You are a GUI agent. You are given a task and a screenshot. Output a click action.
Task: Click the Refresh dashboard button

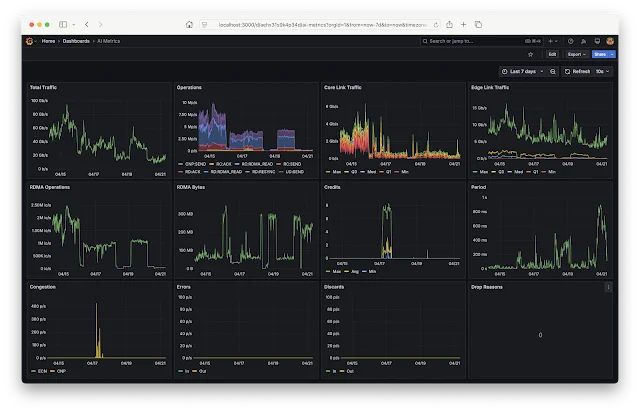(578, 71)
